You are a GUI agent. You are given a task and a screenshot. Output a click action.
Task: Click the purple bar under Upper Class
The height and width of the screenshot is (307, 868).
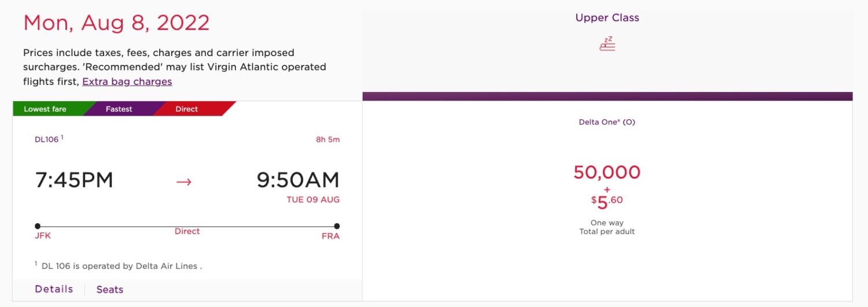point(607,96)
